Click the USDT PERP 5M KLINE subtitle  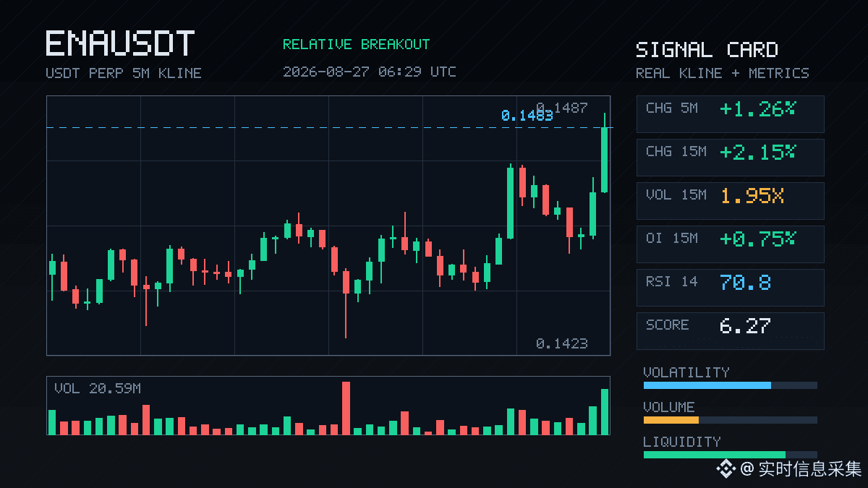coord(124,73)
